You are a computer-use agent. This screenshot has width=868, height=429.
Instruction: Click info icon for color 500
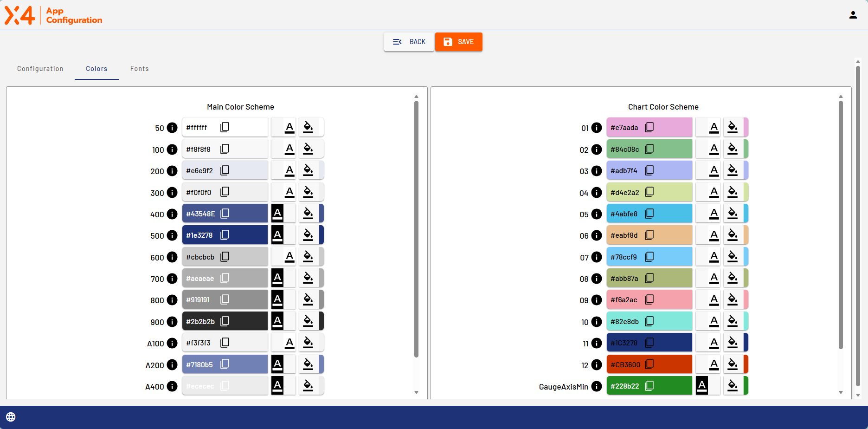point(172,235)
